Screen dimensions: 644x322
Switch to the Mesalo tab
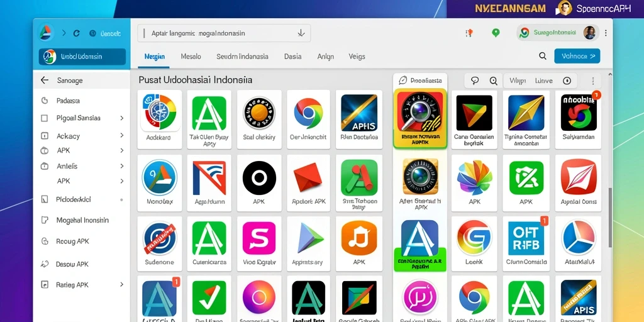click(x=191, y=57)
